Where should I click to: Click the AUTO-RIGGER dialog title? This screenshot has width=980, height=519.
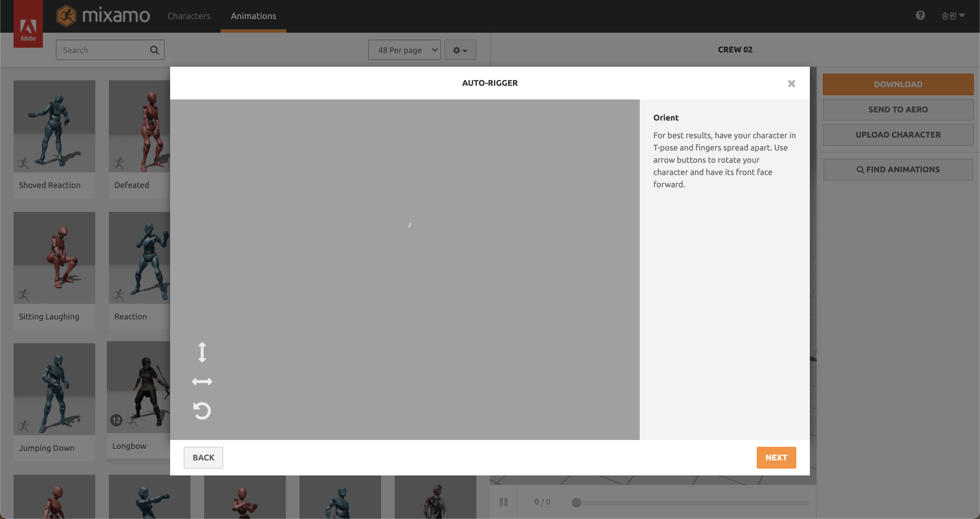[490, 83]
